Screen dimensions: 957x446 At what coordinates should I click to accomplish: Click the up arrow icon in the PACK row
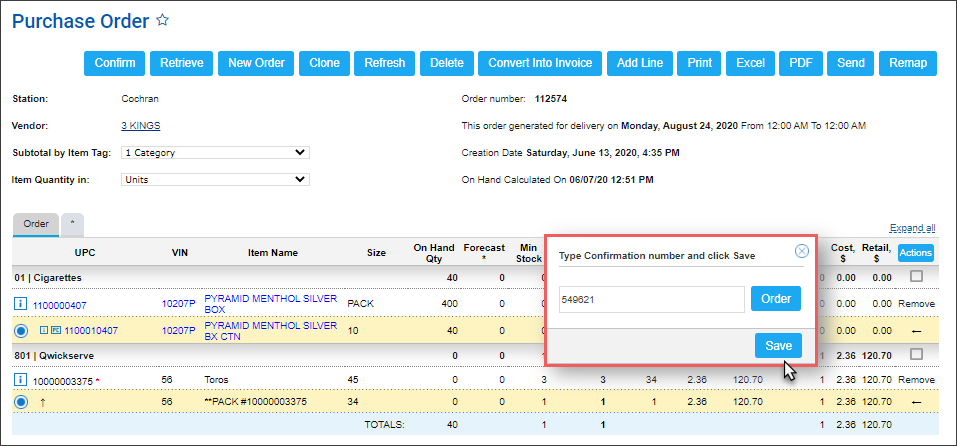43,402
